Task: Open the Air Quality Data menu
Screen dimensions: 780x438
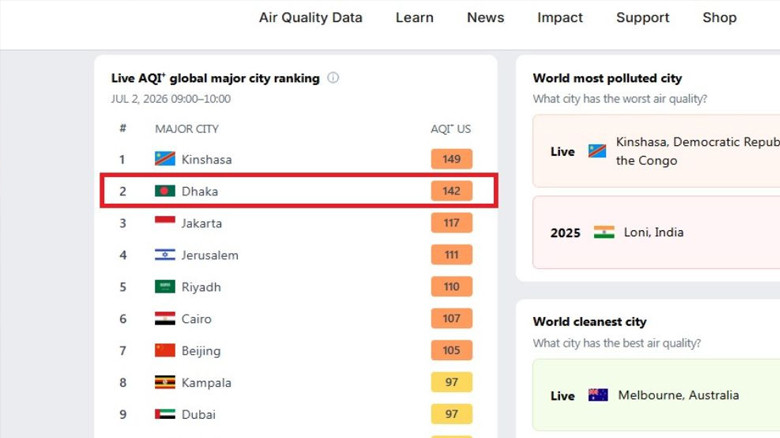Action: click(x=310, y=17)
